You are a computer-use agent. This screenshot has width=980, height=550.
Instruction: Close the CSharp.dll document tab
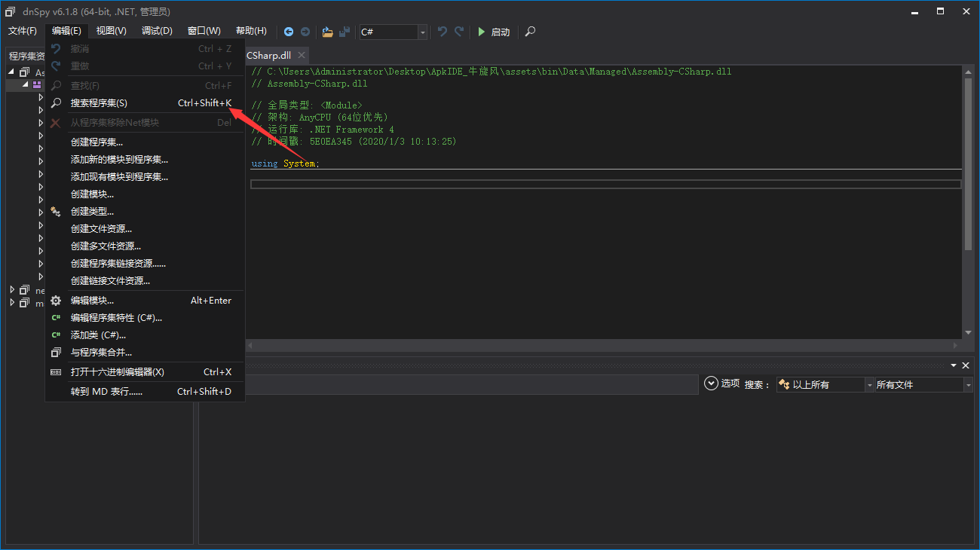(302, 56)
